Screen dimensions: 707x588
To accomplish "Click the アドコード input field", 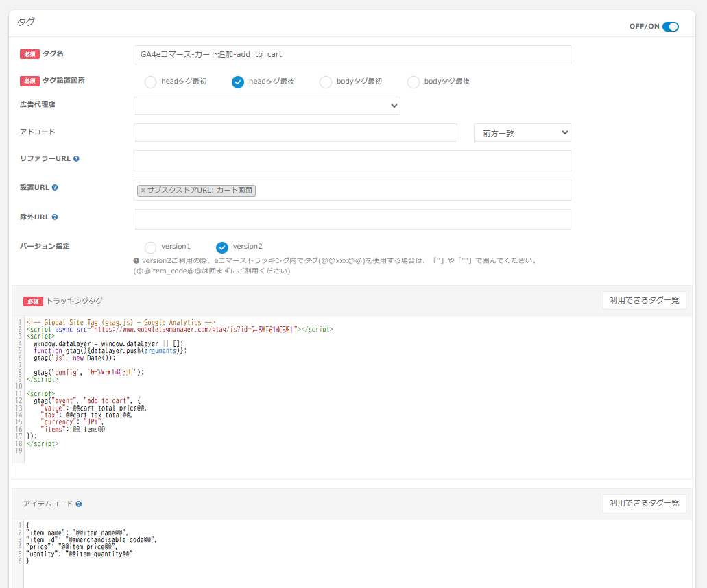I will pos(295,133).
